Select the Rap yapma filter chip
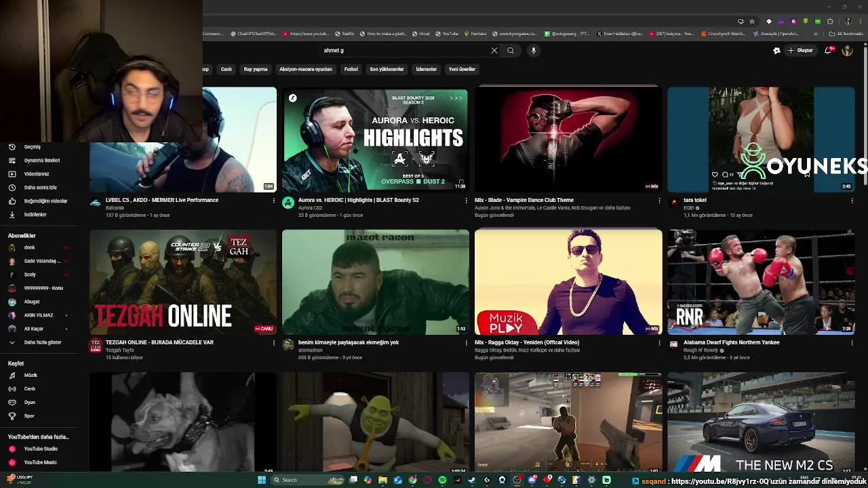Viewport: 868px width, 488px height. [x=256, y=69]
